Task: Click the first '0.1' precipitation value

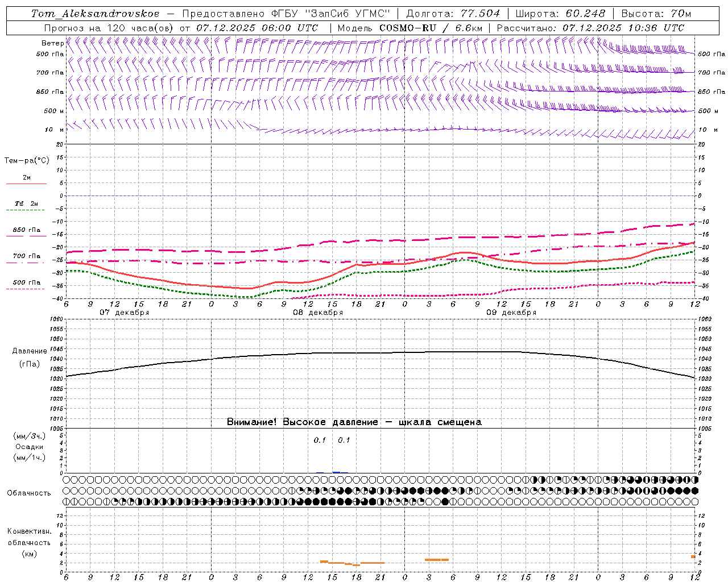Action: (320, 440)
